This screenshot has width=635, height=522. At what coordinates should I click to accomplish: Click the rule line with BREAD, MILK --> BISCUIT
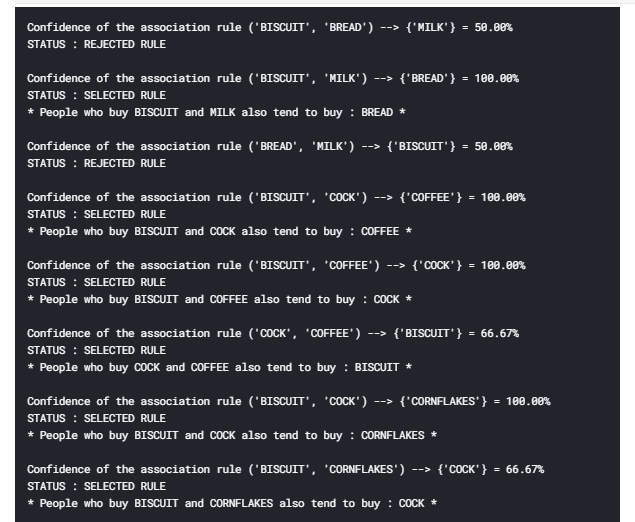(x=269, y=146)
